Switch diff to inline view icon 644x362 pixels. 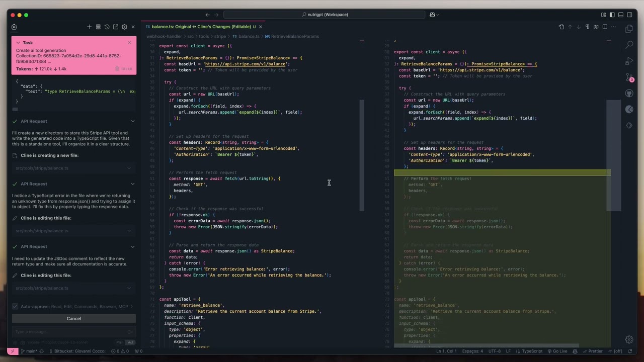point(605,27)
